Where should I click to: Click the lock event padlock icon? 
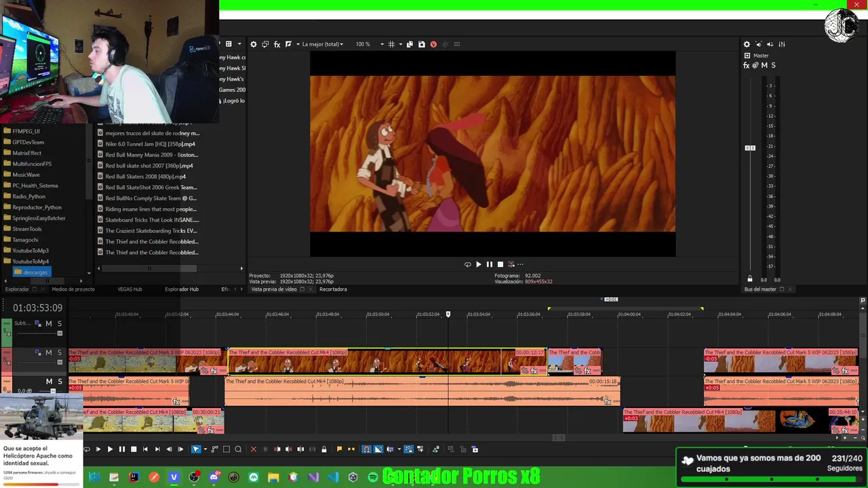pos(324,449)
